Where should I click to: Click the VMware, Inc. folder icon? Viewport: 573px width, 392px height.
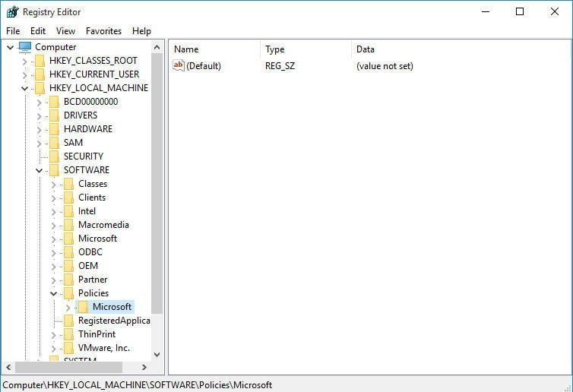click(x=68, y=348)
